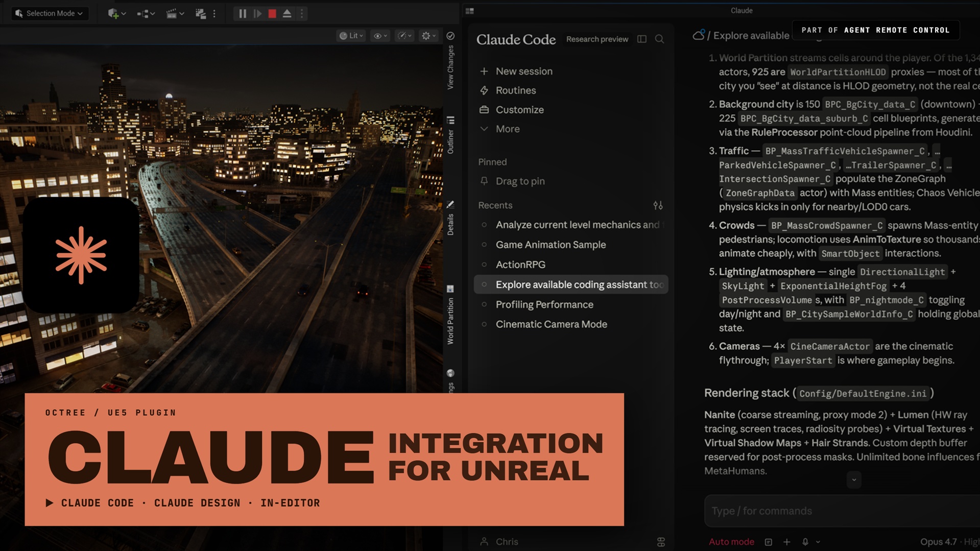Screen dimensions: 980x551
Task: Open the Lit view mode dropdown
Action: (351, 36)
